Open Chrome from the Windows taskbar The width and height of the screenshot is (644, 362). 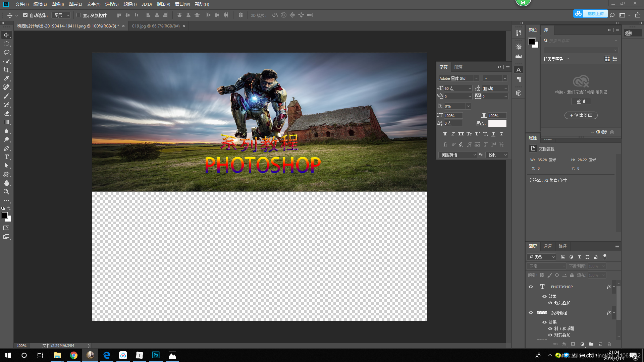tap(74, 355)
